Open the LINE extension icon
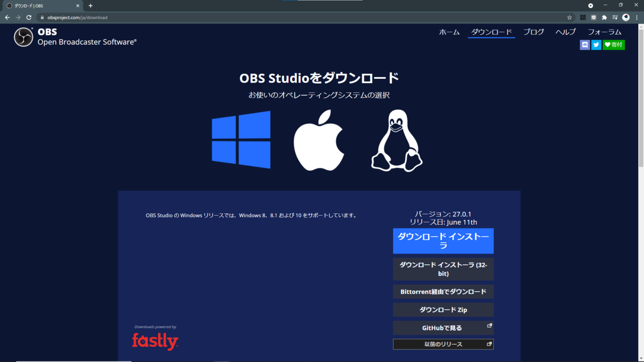This screenshot has width=644, height=362. 594,18
